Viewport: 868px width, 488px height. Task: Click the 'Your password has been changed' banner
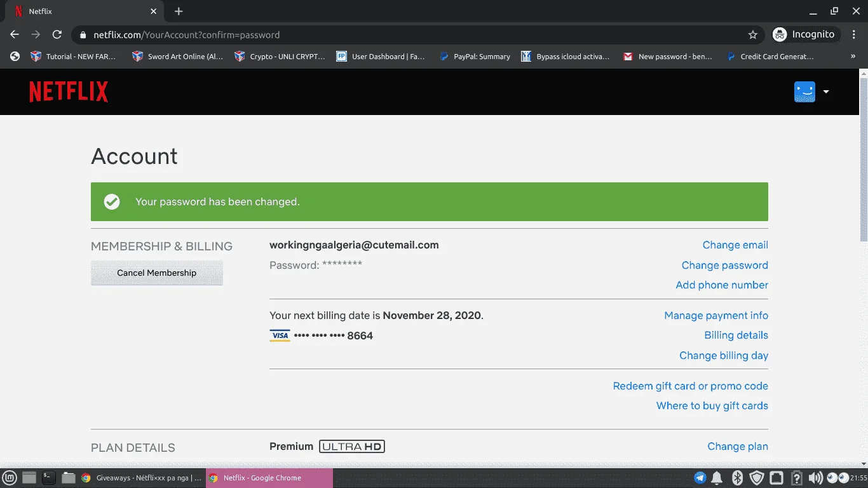click(430, 201)
